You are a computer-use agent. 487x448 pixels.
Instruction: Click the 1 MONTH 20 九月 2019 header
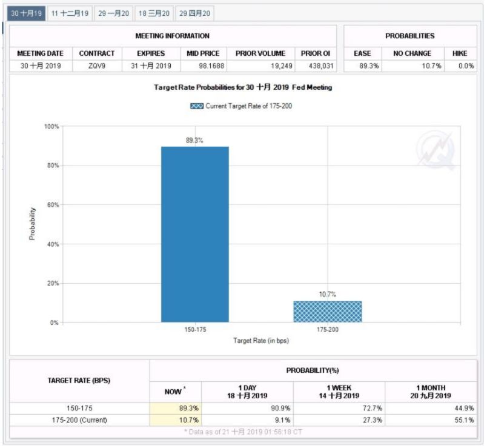[x=431, y=392]
